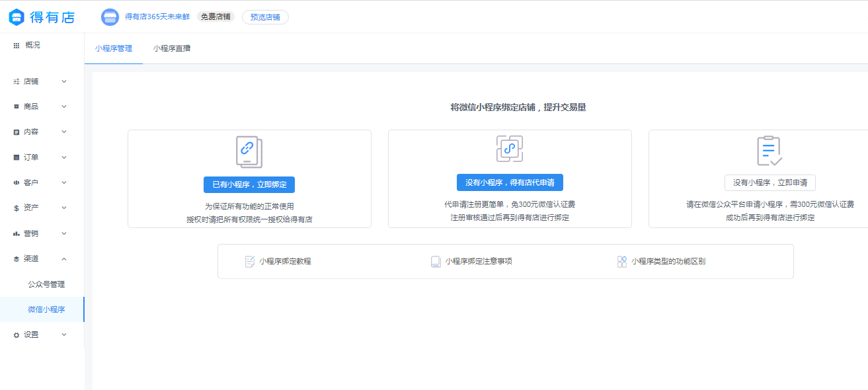Screen dimensions: 868x390
Task: Click the 店铺 sidebar icon
Action: click(x=17, y=81)
